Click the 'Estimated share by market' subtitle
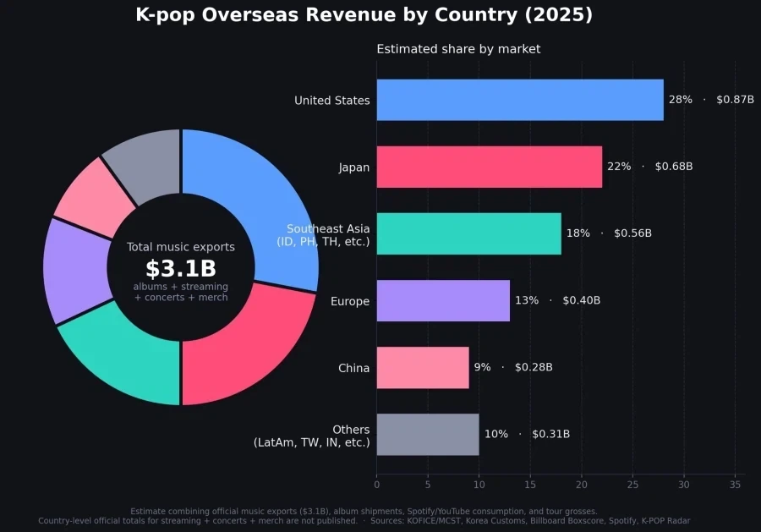 click(458, 49)
